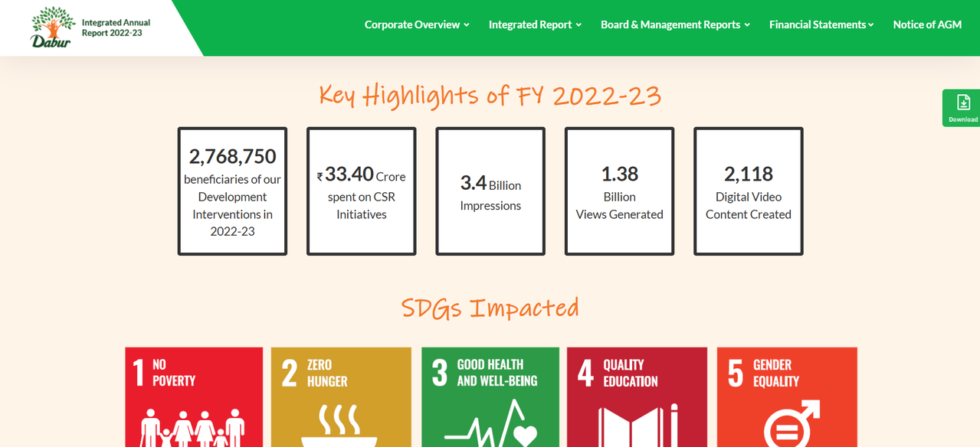Open the Gender Equality SDG 5 tile
This screenshot has height=447, width=980.
787,397
